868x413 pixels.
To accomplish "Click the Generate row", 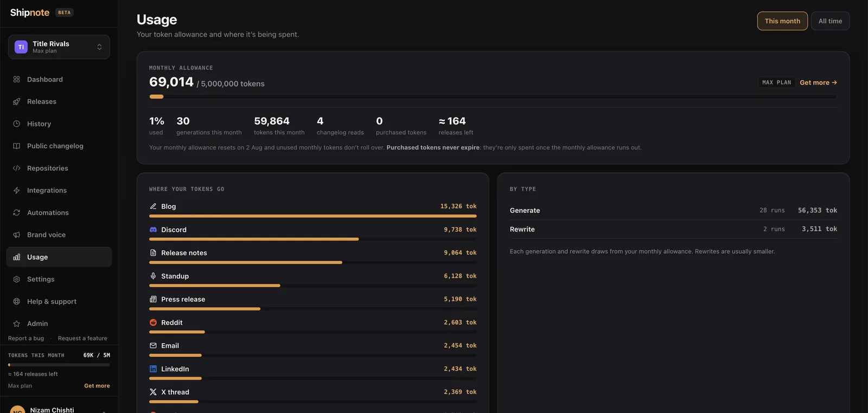I will [x=673, y=210].
